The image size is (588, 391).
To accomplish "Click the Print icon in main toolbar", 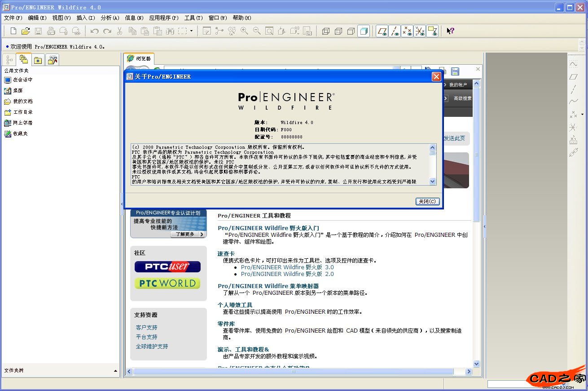I will (51, 31).
